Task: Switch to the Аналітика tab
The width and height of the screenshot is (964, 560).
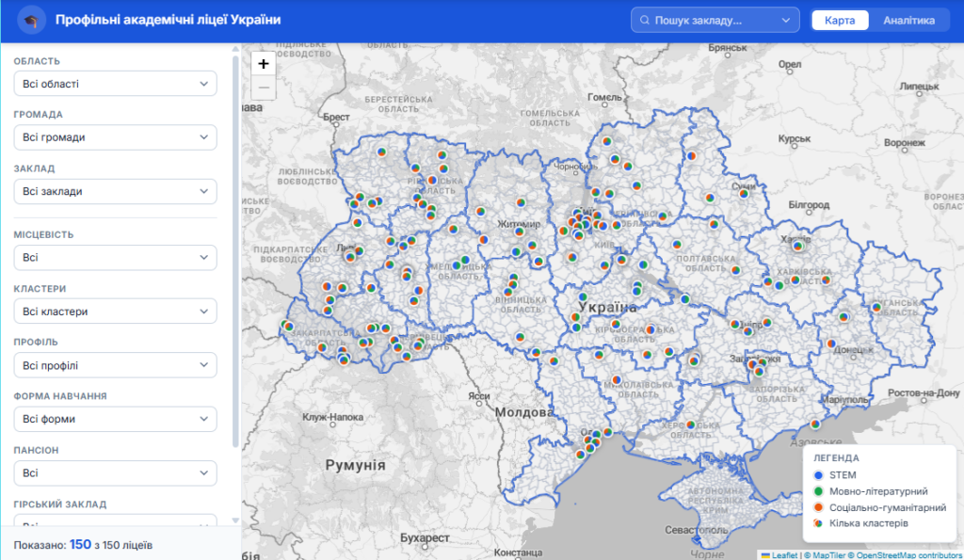Action: [908, 21]
